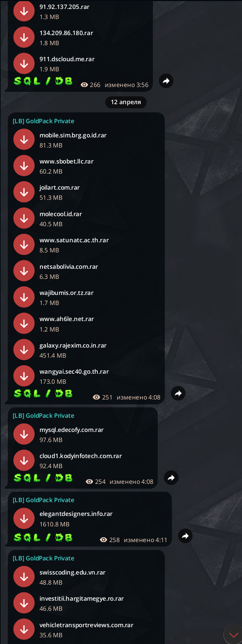Click the 12 апреля date badge
The image size is (242, 644).
coord(126,102)
